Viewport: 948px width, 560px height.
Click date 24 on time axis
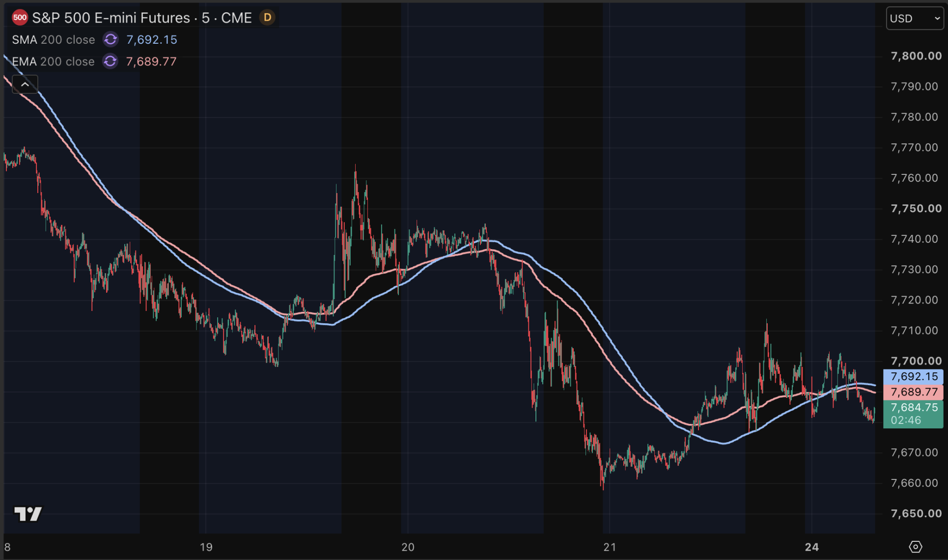812,547
